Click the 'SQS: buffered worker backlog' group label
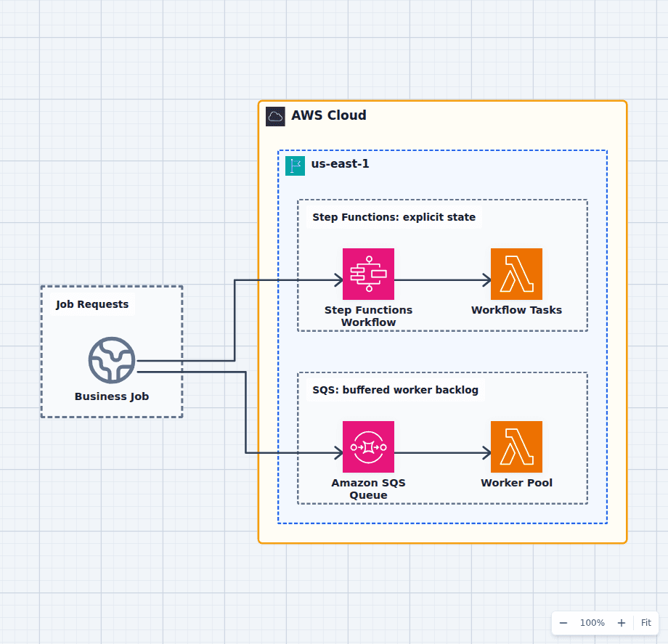The image size is (668, 644). (395, 390)
